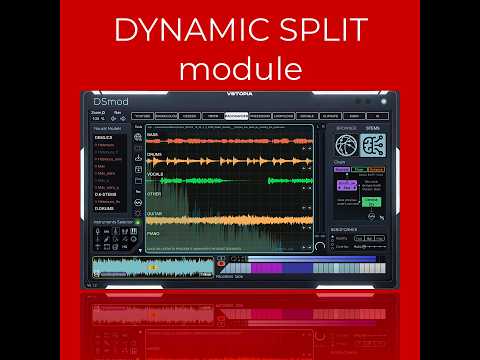Click the blue progress bar above the color strip
The image size is (480, 360).
[x=312, y=258]
